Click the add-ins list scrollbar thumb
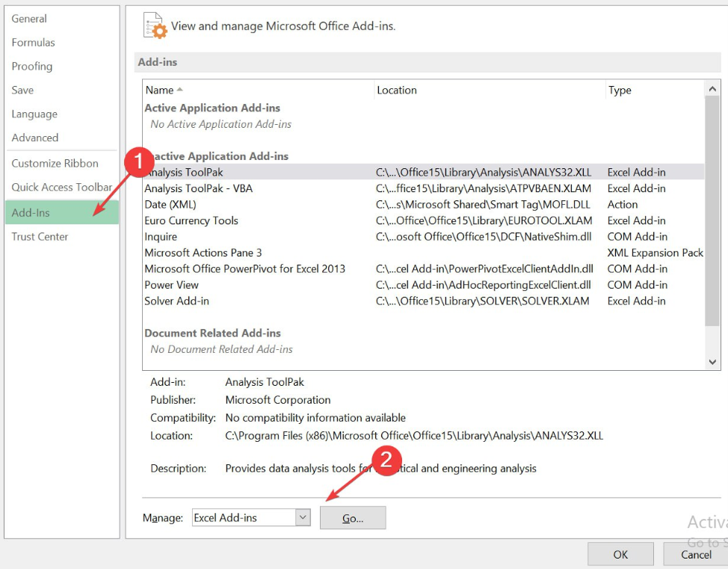 (712, 212)
